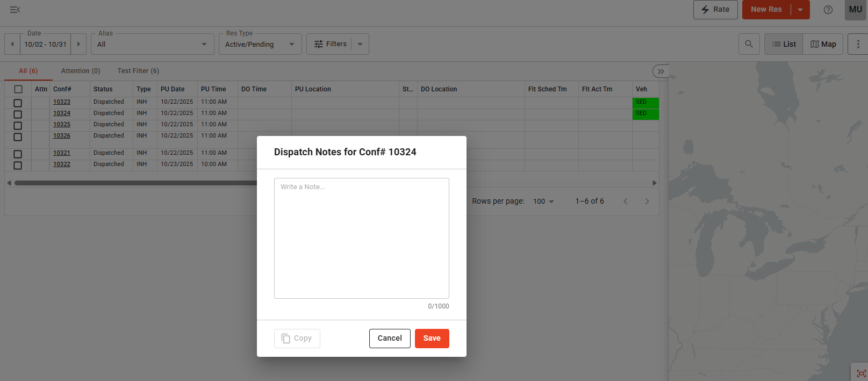868x381 pixels.
Task: Switch to the Attention (0) tab
Action: pyautogui.click(x=81, y=71)
